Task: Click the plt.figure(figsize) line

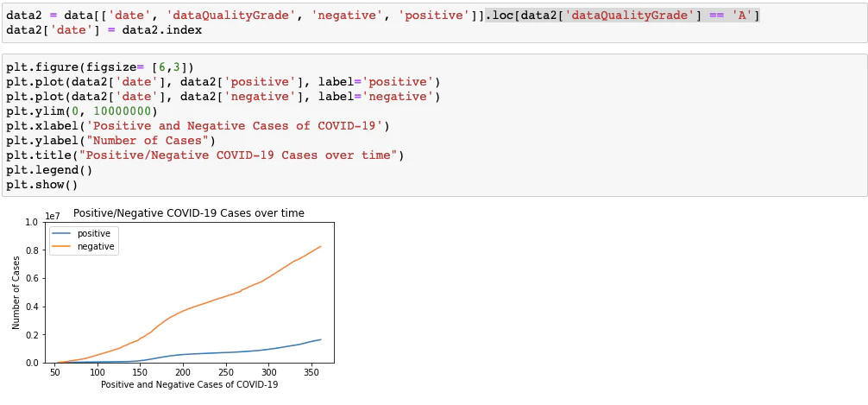Action: point(100,67)
